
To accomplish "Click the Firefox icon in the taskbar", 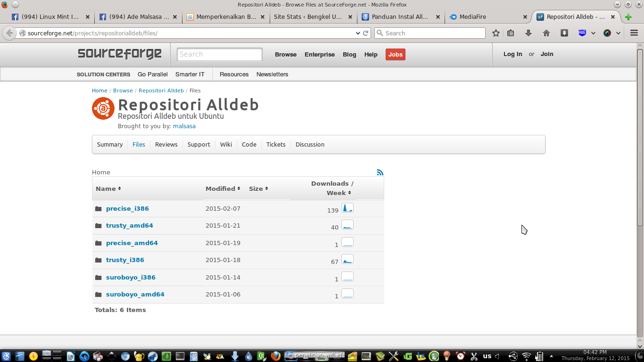I will tap(276, 356).
